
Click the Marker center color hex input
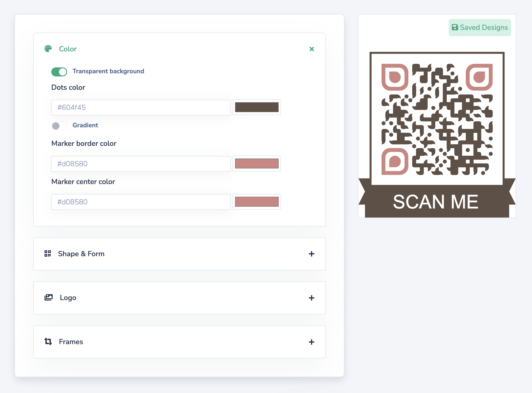click(141, 202)
